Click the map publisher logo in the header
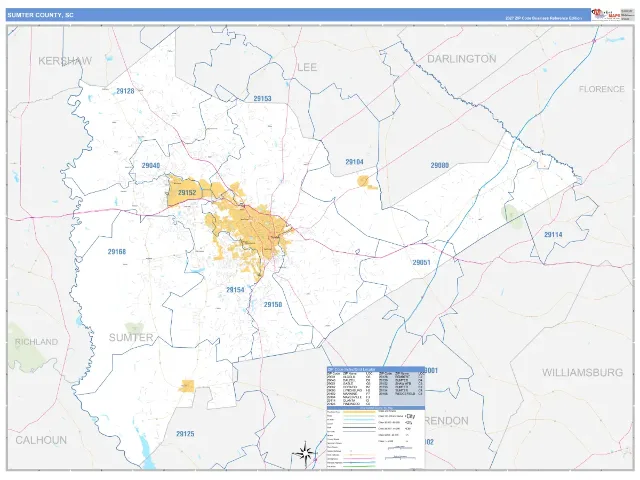Screen dimensions: 640x480 [605, 14]
